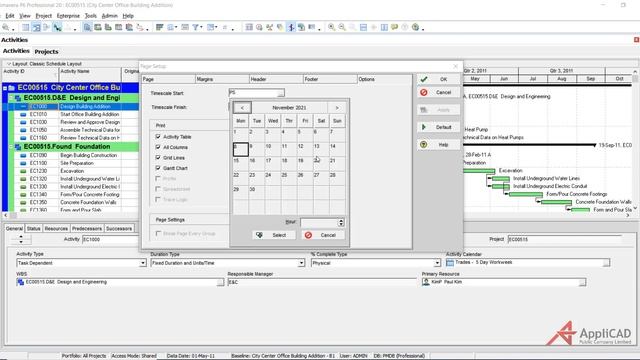Viewport: 640px width, 360px height.
Task: Open the Enterprise menu
Action: coord(68,16)
